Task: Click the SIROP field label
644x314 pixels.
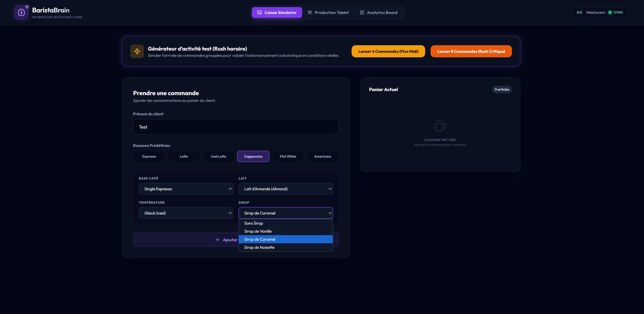Action: pos(244,203)
